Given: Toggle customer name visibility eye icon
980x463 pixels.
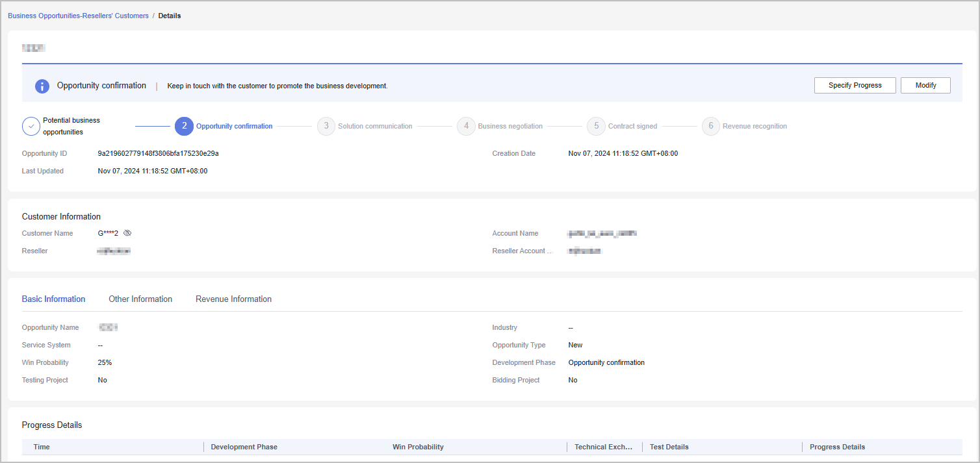Looking at the screenshot, I should pos(127,233).
